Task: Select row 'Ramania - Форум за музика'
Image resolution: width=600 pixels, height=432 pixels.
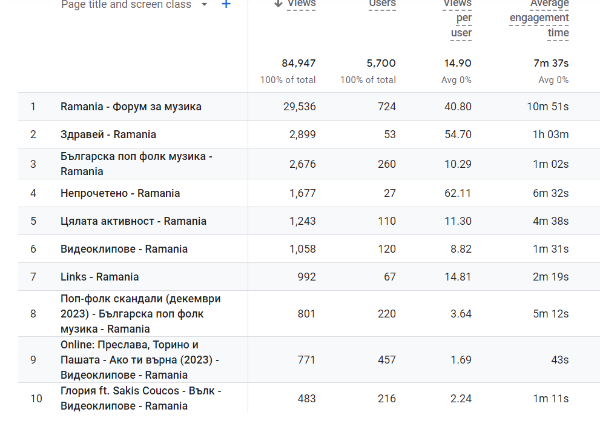Action: (x=309, y=106)
